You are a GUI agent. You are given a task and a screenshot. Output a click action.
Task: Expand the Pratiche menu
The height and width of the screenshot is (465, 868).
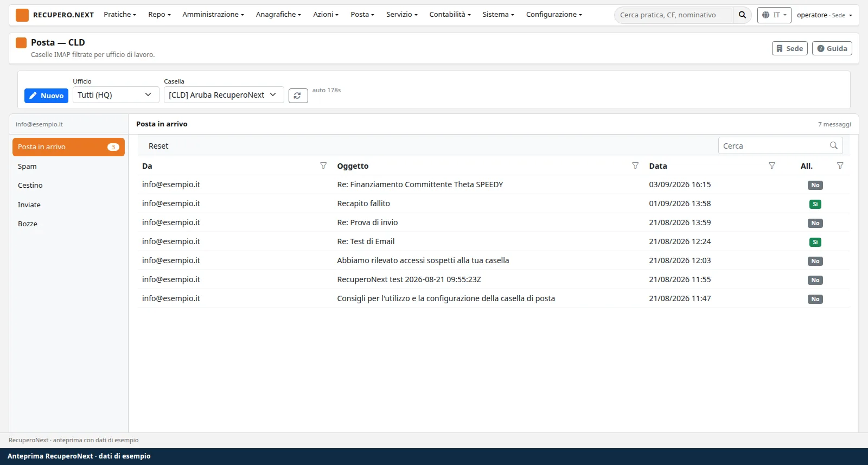tap(120, 15)
